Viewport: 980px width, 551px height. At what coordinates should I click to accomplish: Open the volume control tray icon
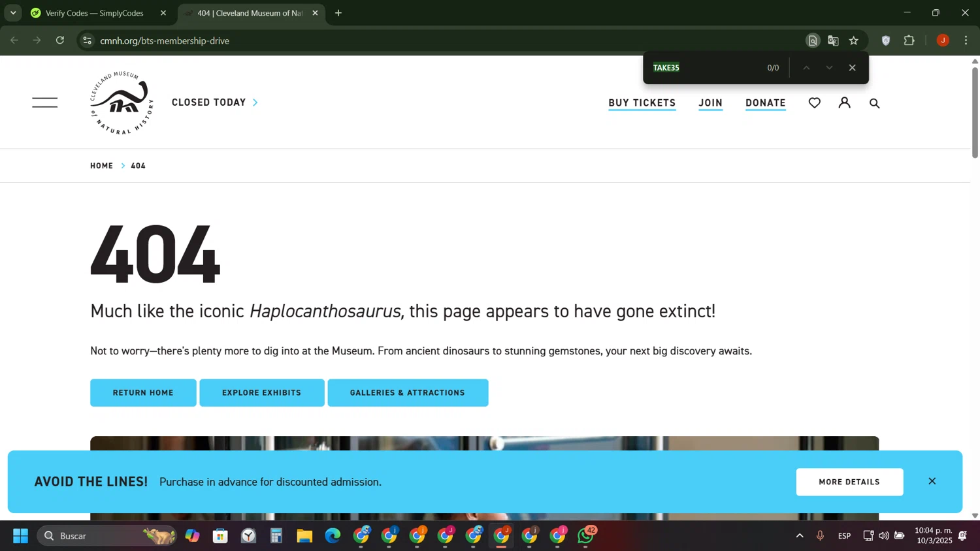883,536
